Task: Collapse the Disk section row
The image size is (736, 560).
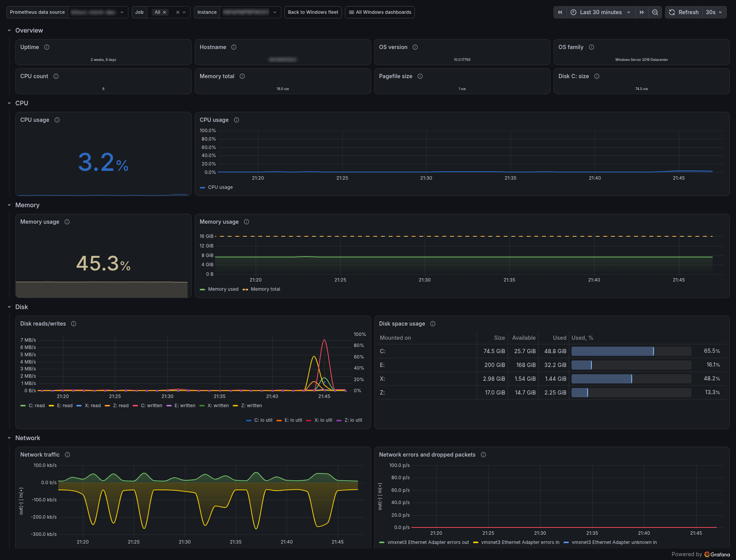Action: (x=9, y=307)
